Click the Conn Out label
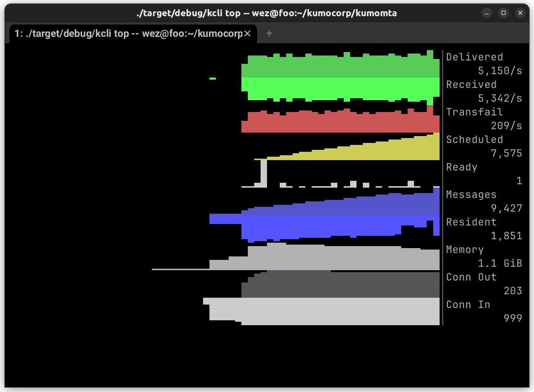The image size is (534, 392). click(472, 277)
